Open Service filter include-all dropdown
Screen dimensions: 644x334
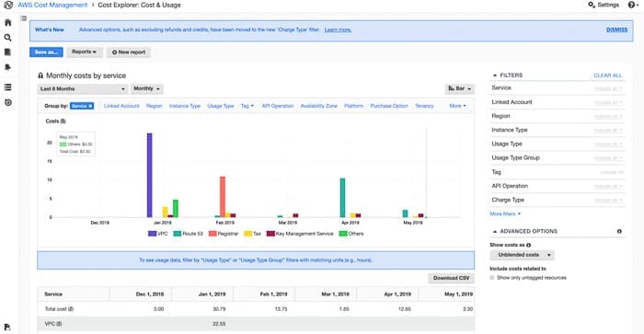(608, 88)
